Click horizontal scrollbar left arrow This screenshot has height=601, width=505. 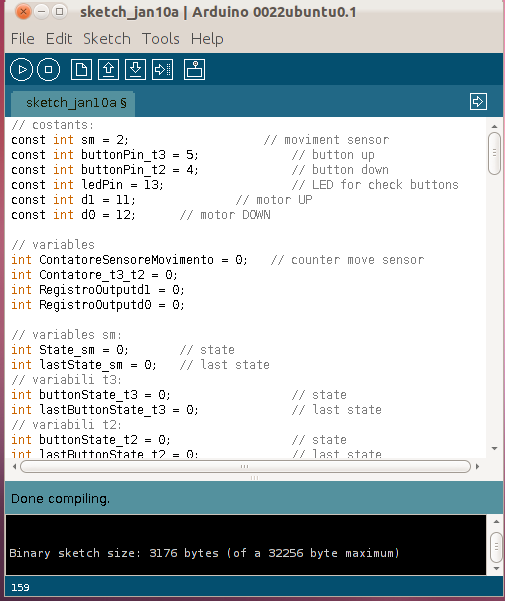[15, 466]
